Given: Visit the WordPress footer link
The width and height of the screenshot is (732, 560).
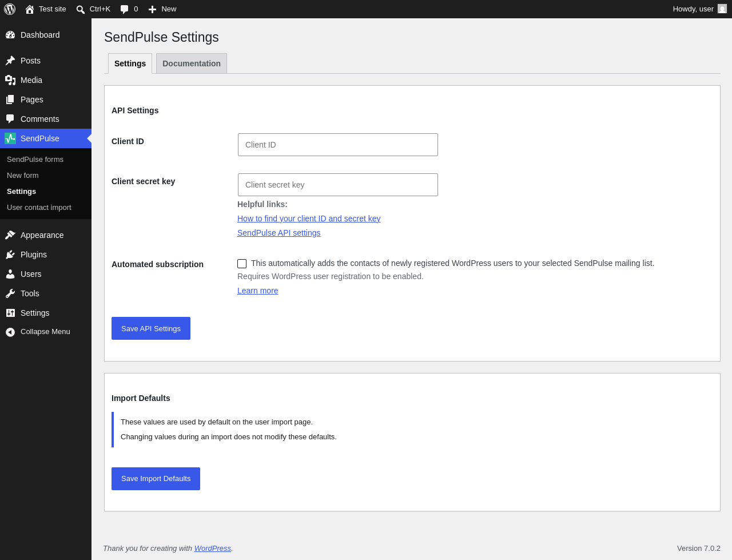Looking at the screenshot, I should pos(213,548).
